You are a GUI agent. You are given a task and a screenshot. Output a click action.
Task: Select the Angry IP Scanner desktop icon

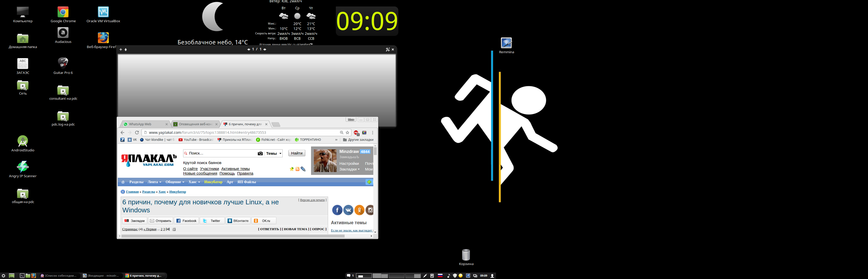tap(22, 169)
